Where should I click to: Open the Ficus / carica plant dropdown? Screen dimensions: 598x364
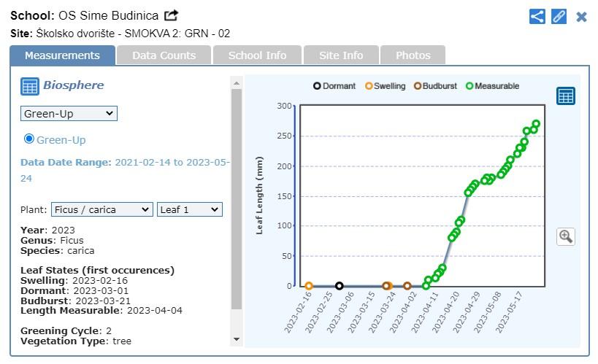101,209
